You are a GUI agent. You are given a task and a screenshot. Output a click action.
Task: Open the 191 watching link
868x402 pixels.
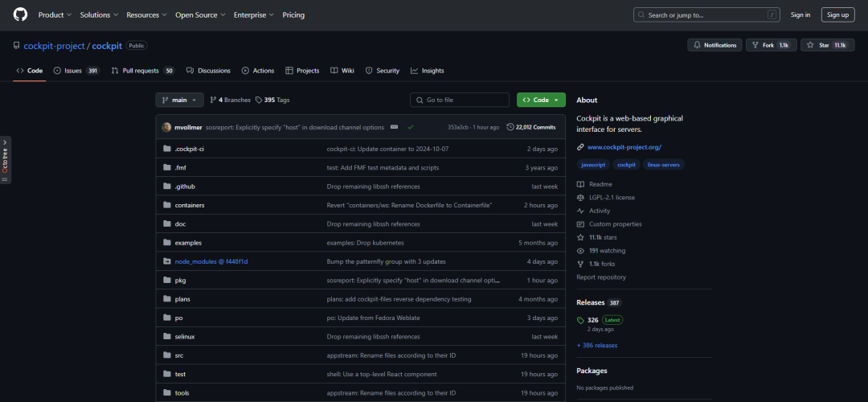600,250
